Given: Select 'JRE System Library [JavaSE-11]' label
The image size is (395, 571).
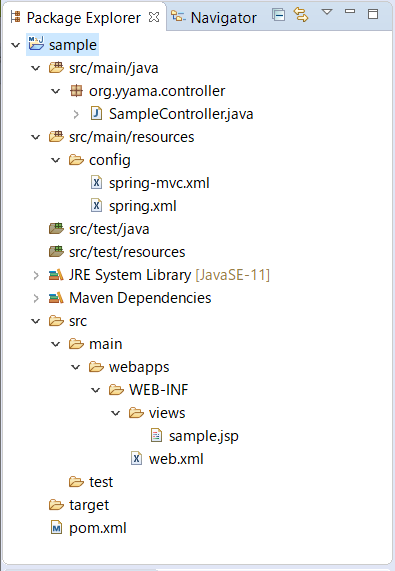Looking at the screenshot, I should click(169, 275).
